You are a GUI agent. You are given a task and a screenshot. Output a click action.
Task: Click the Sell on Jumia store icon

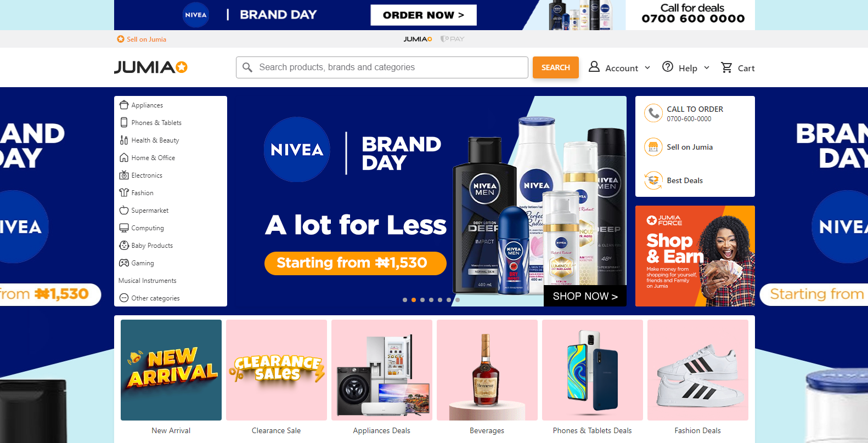653,147
